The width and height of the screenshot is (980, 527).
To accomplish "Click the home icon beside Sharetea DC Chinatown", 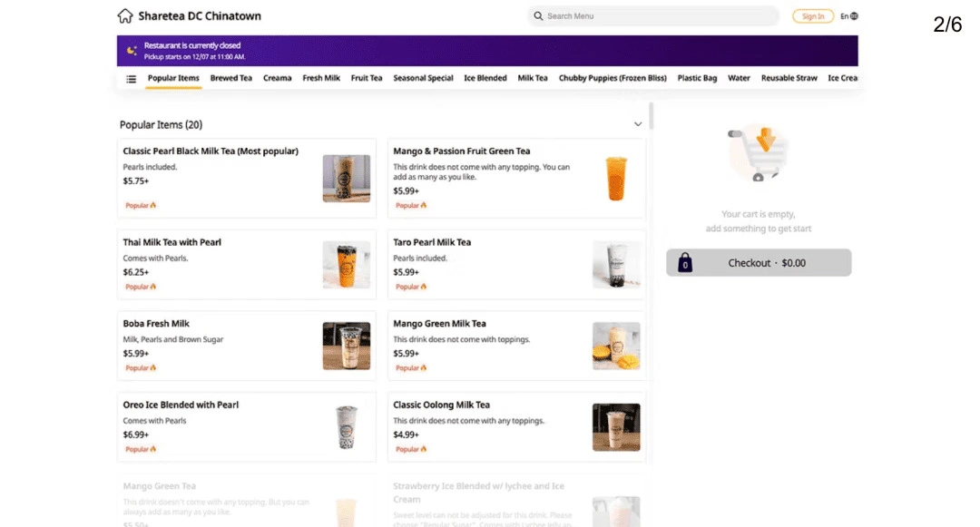I will point(125,15).
